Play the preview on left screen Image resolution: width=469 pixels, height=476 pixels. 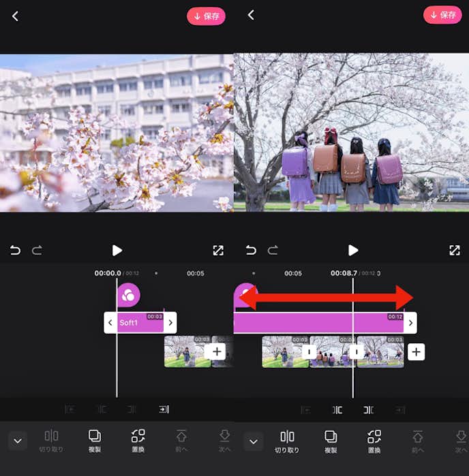click(117, 251)
